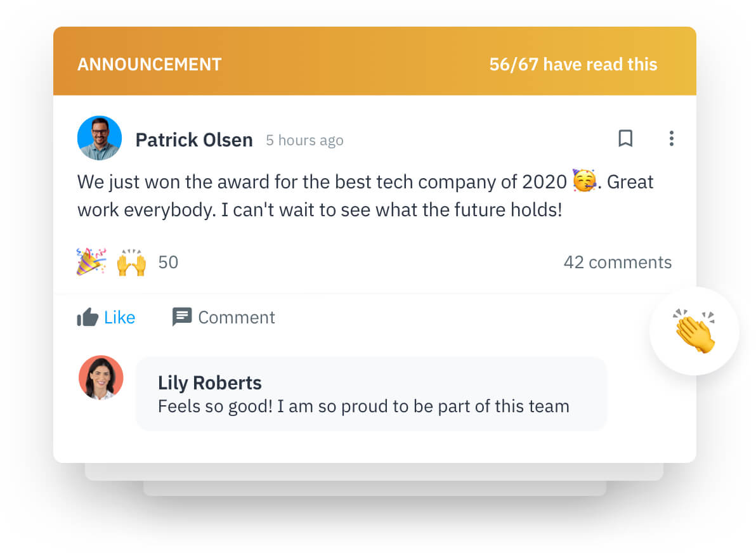Bookmark Patrick Olsen's announcement post
The width and height of the screenshot is (756, 553).
(x=625, y=138)
